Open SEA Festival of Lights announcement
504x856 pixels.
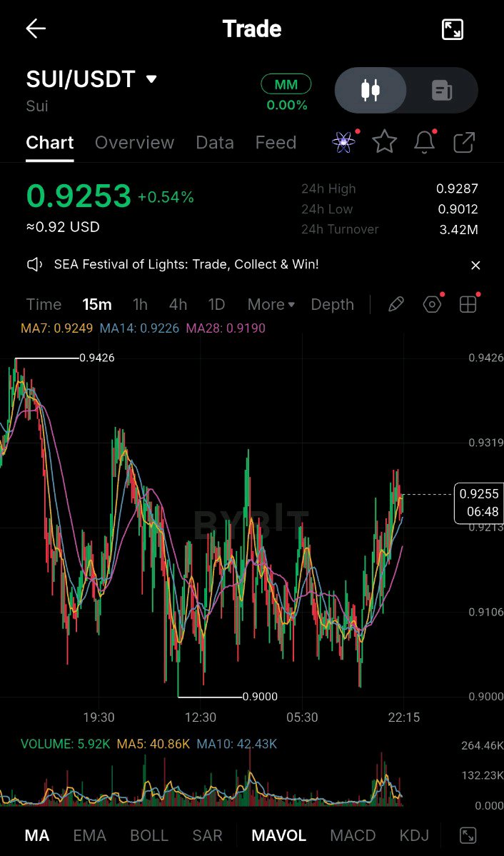pos(186,265)
